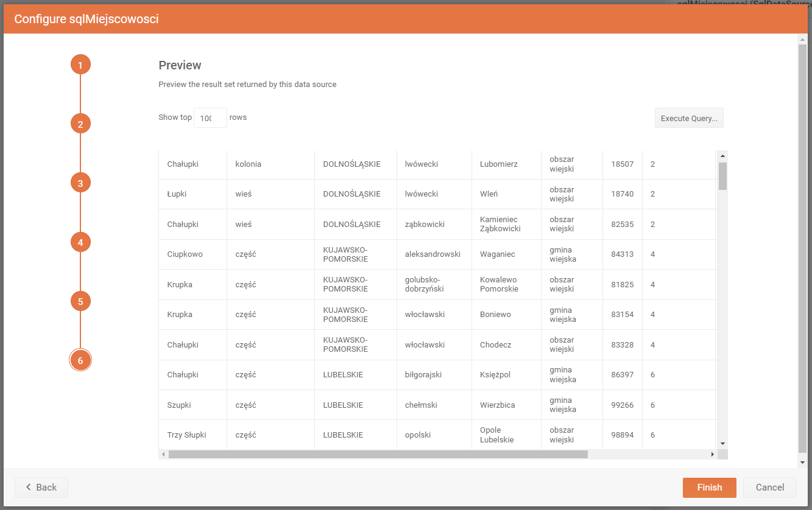Click the grid's scroll down arrow

[722, 444]
